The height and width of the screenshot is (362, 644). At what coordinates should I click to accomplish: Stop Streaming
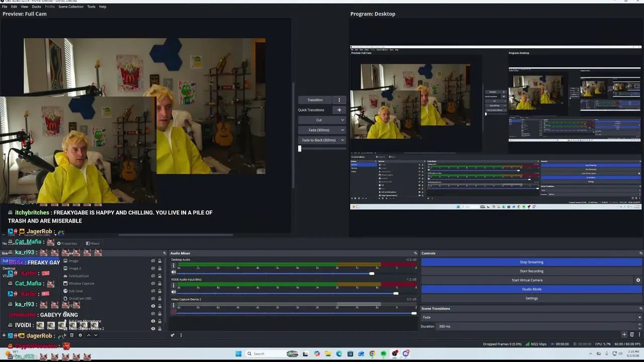[531, 262]
